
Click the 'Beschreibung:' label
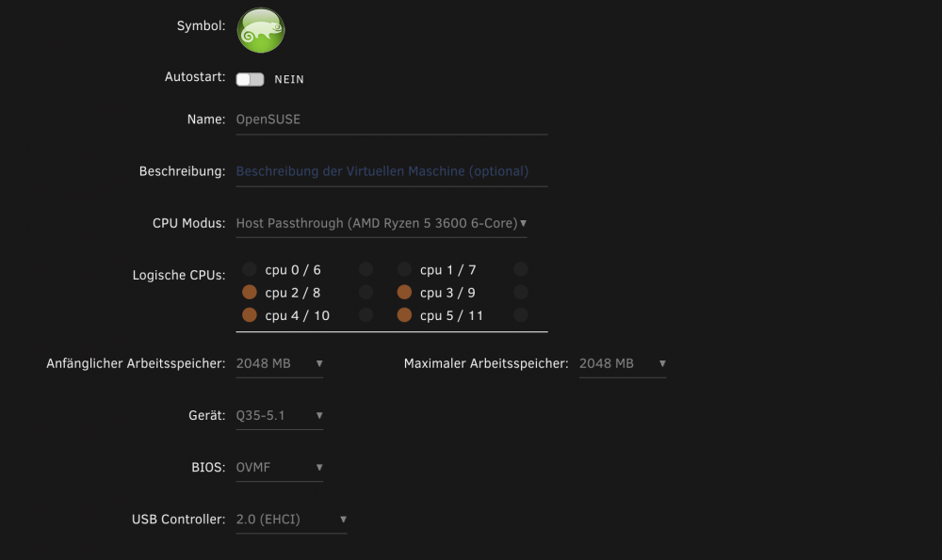coord(182,171)
